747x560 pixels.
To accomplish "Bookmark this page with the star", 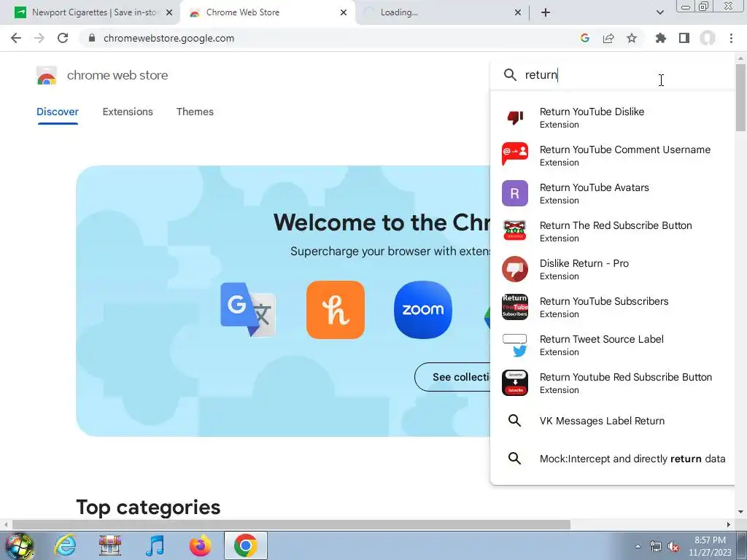I will click(x=632, y=38).
